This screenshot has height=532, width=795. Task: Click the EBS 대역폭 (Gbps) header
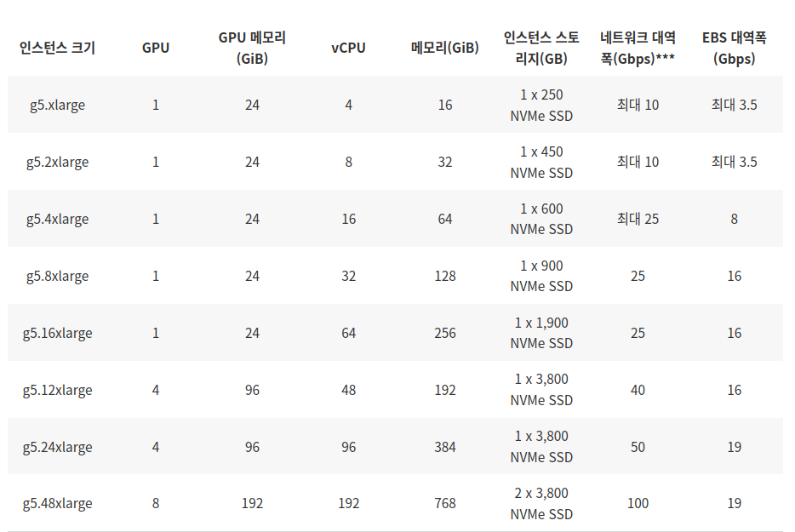pyautogui.click(x=734, y=48)
